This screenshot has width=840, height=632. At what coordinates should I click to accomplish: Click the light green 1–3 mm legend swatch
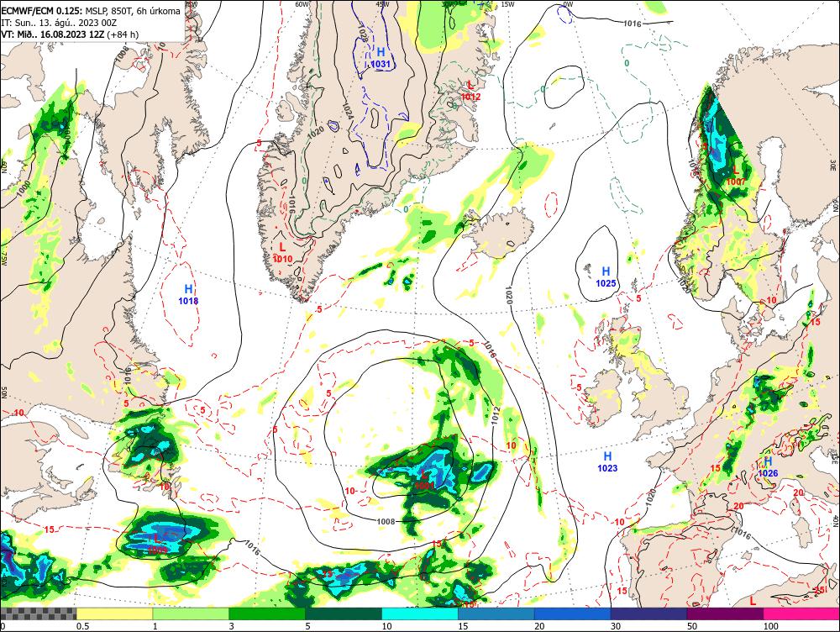coord(191,614)
